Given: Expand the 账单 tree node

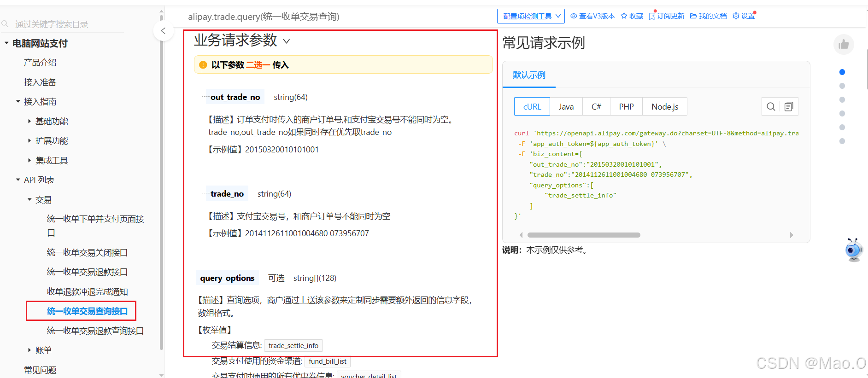Looking at the screenshot, I should coord(29,350).
